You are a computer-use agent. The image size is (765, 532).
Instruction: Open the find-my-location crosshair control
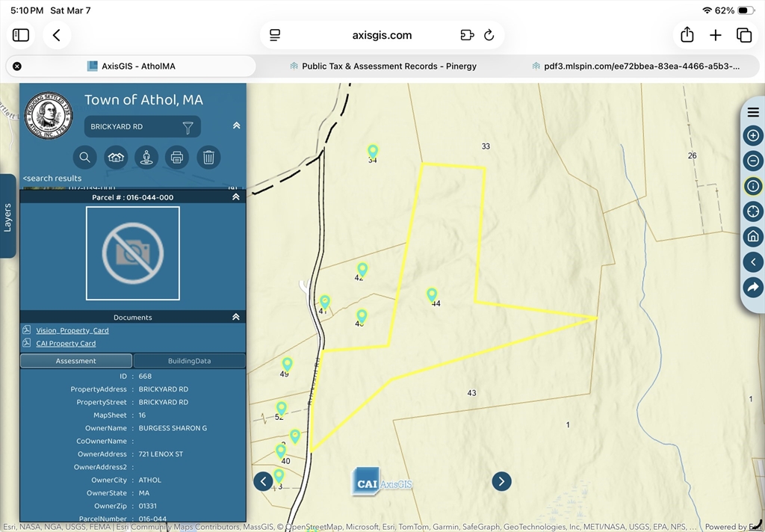[x=752, y=211]
